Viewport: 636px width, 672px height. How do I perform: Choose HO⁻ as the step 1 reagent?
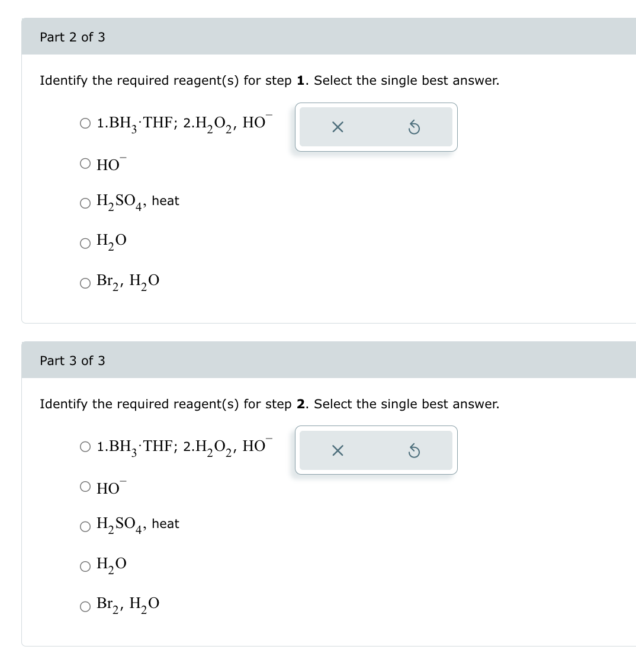click(85, 163)
